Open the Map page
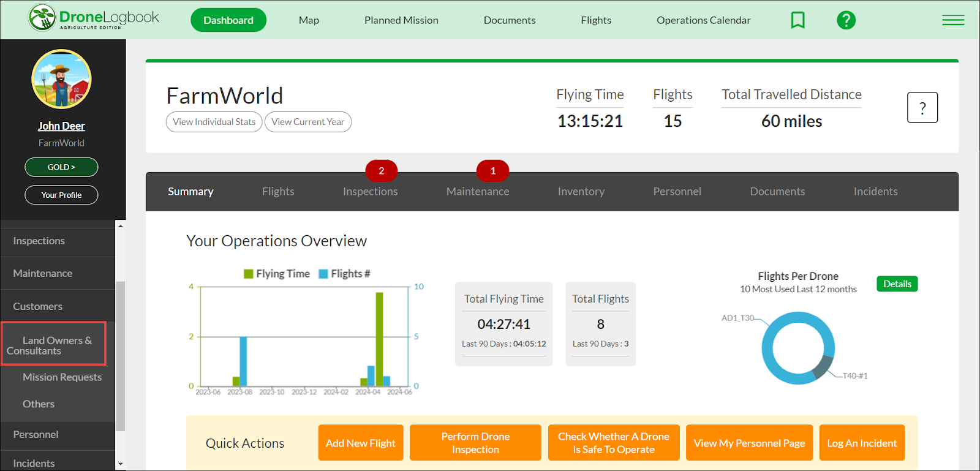 pos(309,20)
